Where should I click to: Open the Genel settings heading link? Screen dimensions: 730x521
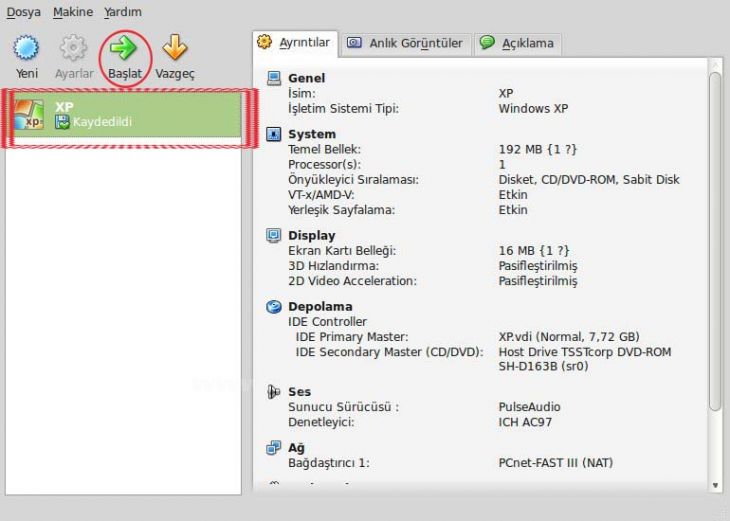306,78
